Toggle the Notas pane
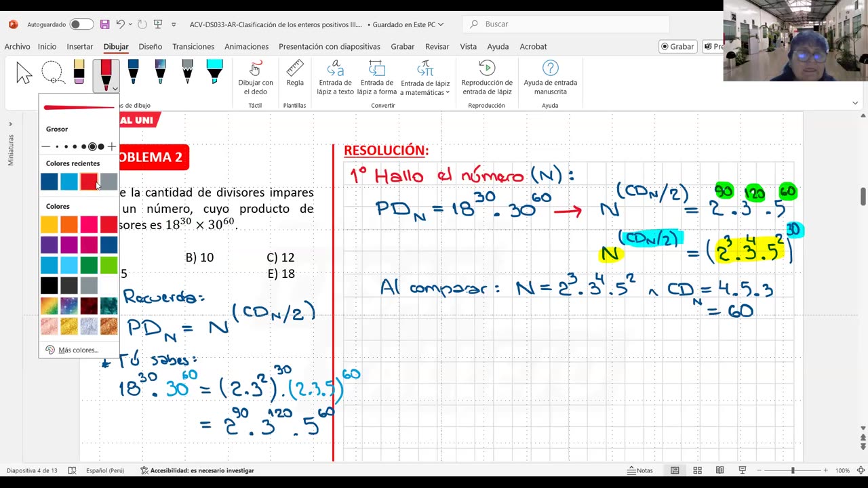The height and width of the screenshot is (488, 868). click(x=640, y=470)
